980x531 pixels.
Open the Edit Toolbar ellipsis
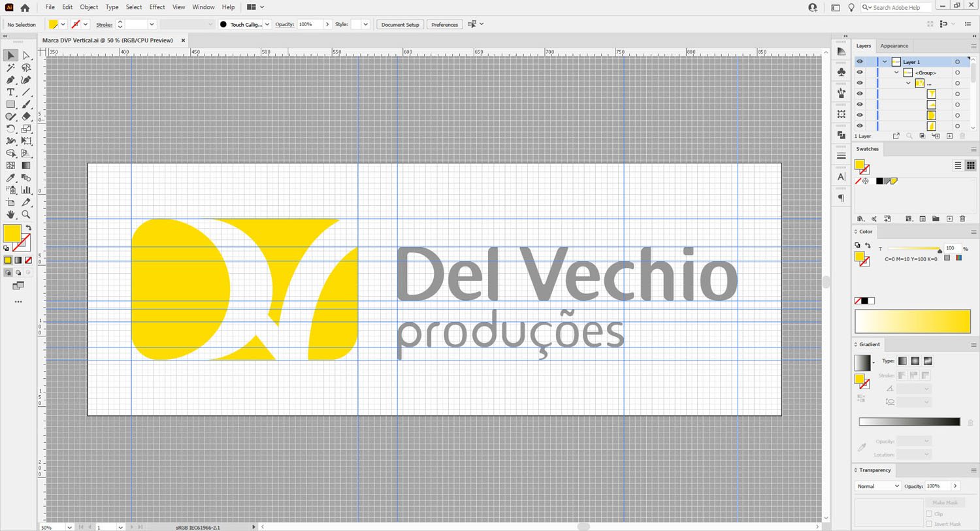click(18, 302)
